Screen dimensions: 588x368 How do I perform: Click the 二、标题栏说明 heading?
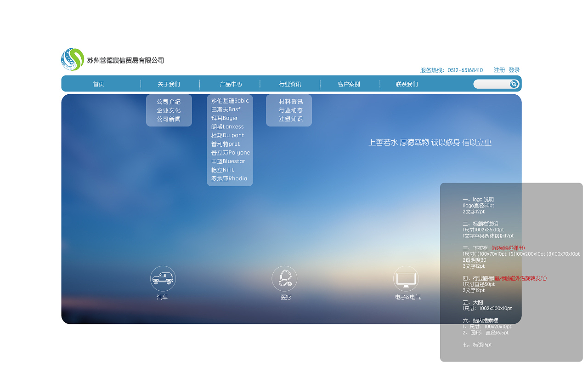[481, 224]
